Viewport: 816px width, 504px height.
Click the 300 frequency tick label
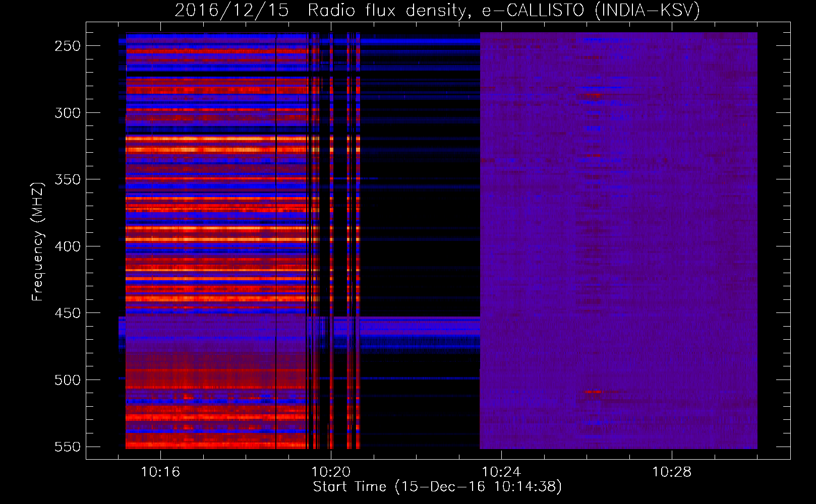point(68,113)
